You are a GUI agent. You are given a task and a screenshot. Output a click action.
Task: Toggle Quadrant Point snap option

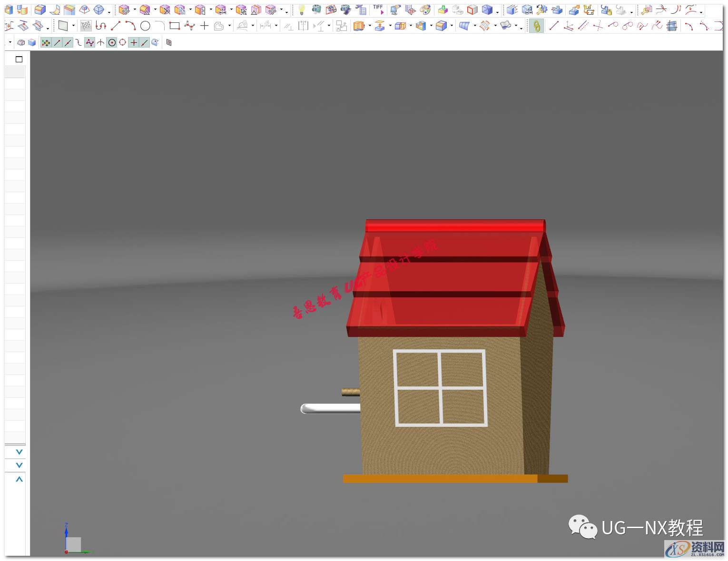pyautogui.click(x=123, y=43)
